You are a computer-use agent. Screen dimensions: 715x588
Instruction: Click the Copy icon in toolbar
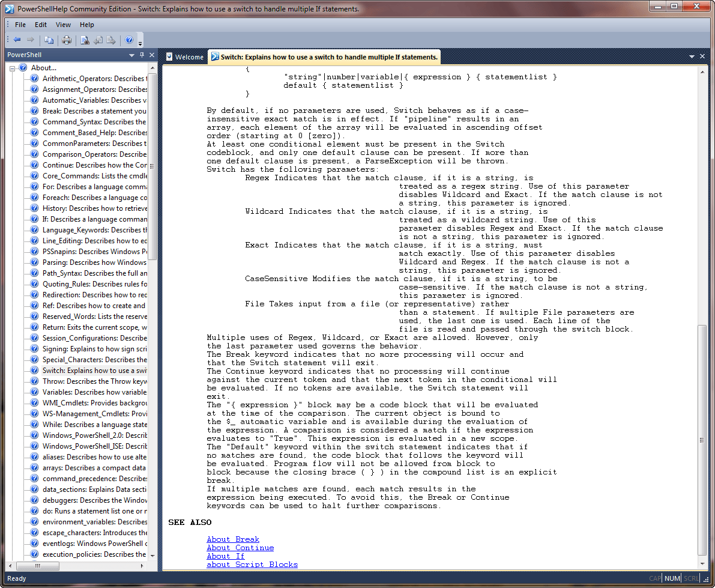point(49,40)
